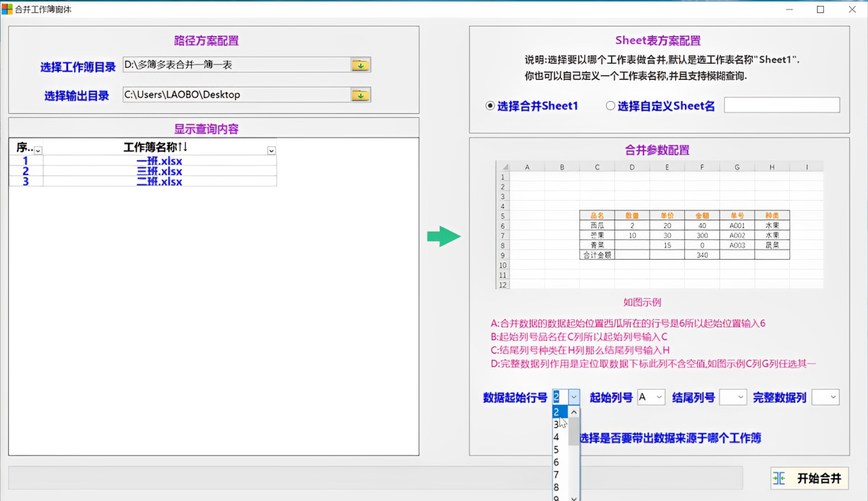868x501 pixels.
Task: Click the bottom progress bar
Action: click(x=375, y=477)
